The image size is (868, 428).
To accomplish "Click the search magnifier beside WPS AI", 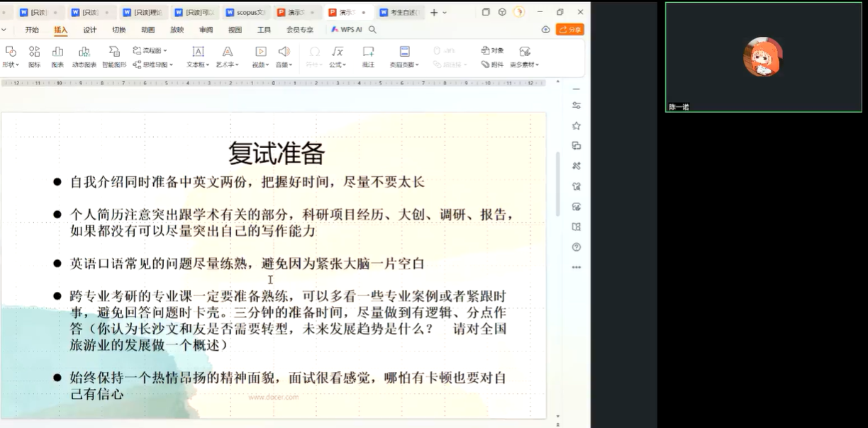I will (x=373, y=30).
